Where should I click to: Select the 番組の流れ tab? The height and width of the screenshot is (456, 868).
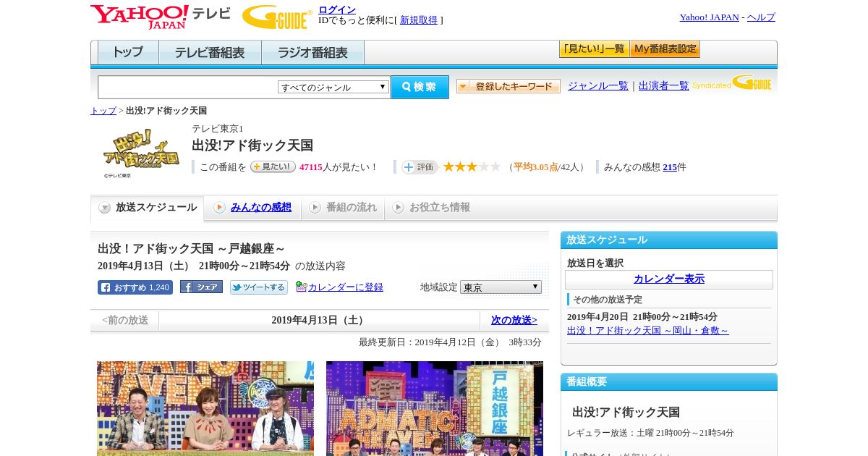click(343, 208)
